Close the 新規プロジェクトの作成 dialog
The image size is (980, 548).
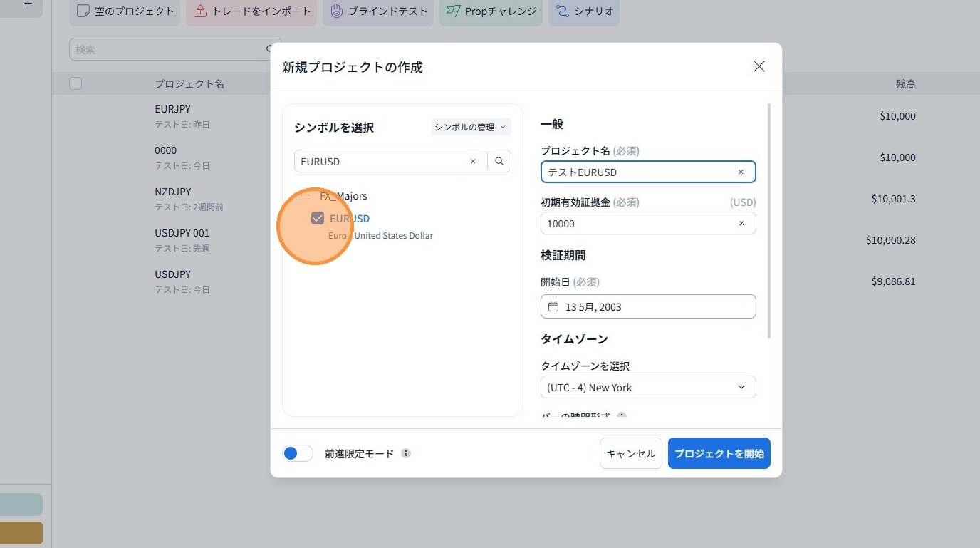pos(759,66)
